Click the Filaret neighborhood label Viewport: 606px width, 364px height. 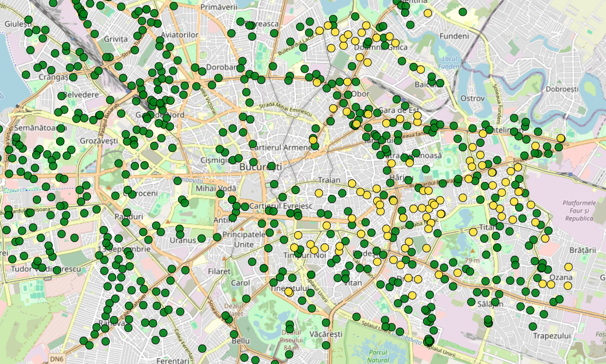[219, 271]
